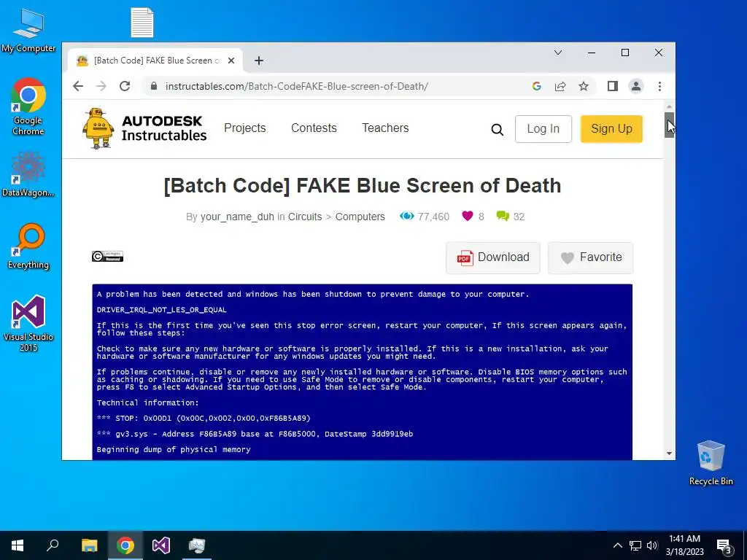Open Chrome three-dot menu
This screenshot has width=747, height=560.
659,86
